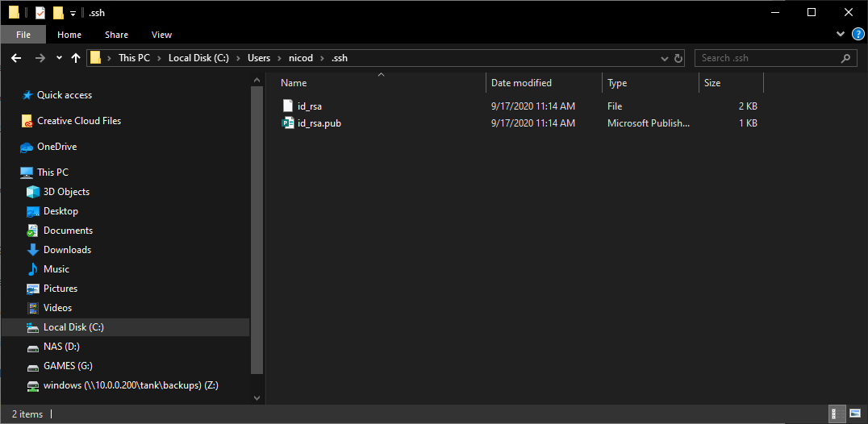
Task: Expand the ribbon with the chevron
Action: (841, 35)
